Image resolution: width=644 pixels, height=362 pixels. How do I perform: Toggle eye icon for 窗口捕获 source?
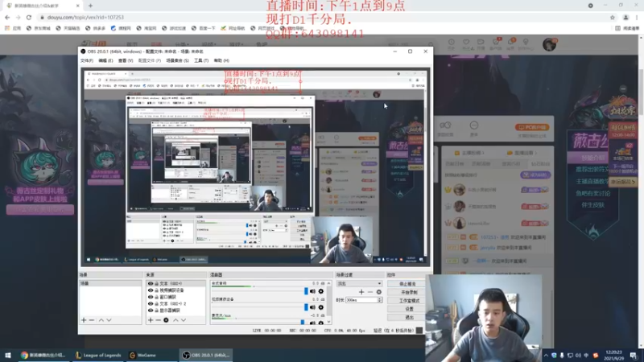151,297
